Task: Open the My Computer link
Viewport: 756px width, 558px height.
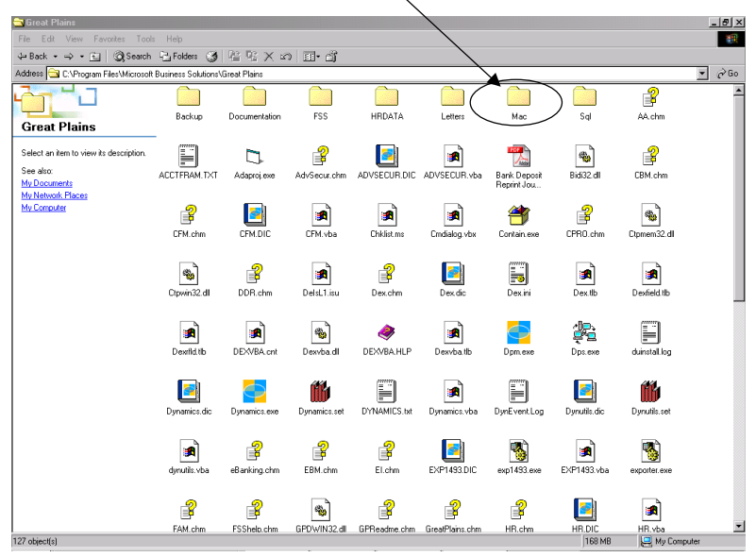Action: 43,208
